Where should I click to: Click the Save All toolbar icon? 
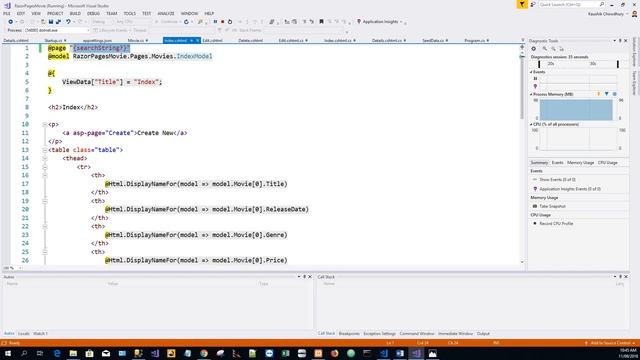[58, 22]
